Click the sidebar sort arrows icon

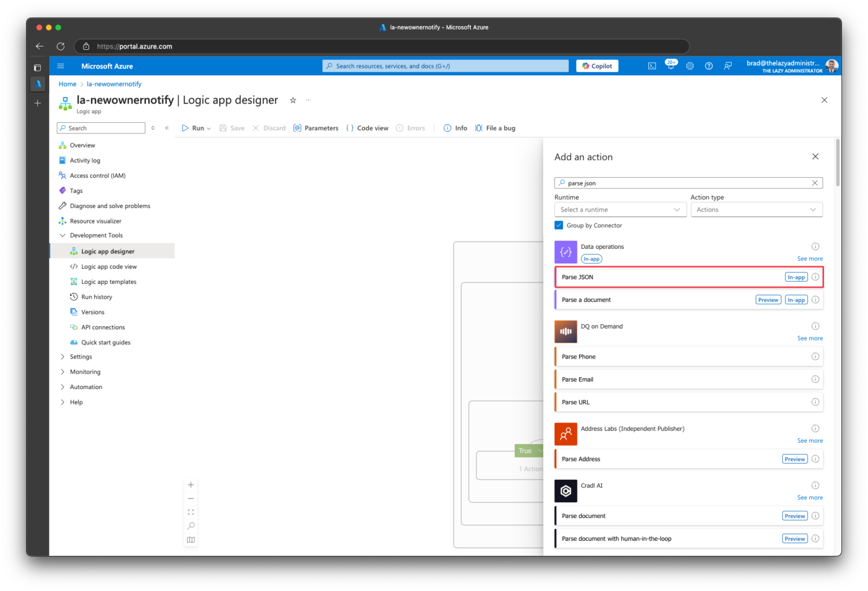(x=153, y=128)
